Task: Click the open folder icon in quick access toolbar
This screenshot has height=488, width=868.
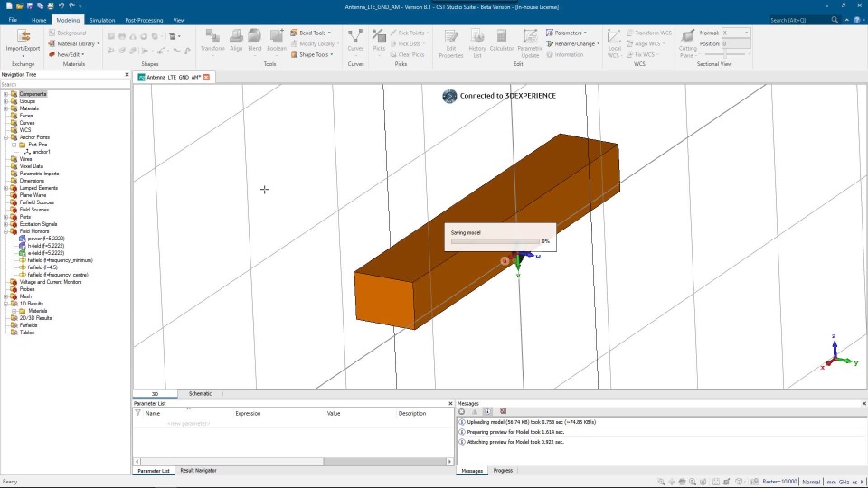Action: point(19,6)
